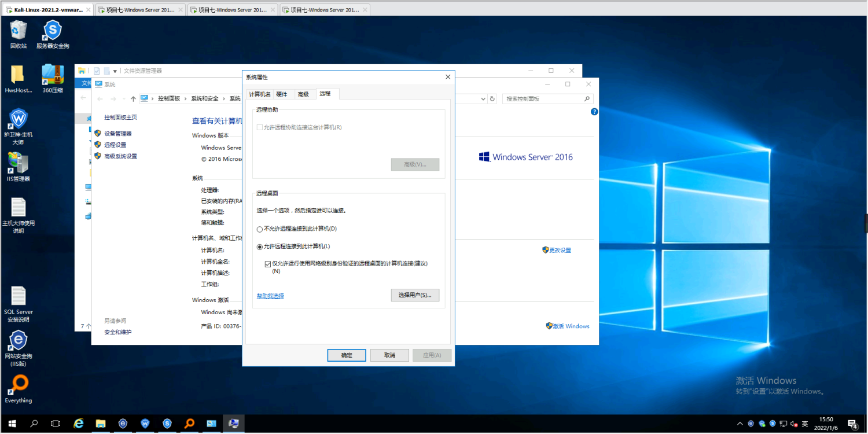Go up one level in System window
Screen dimensions: 868x434
click(x=133, y=99)
